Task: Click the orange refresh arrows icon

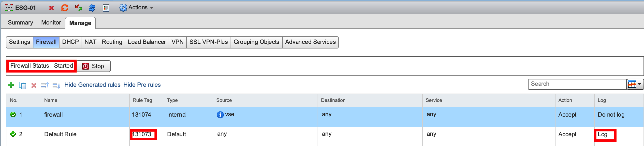Action: click(65, 8)
